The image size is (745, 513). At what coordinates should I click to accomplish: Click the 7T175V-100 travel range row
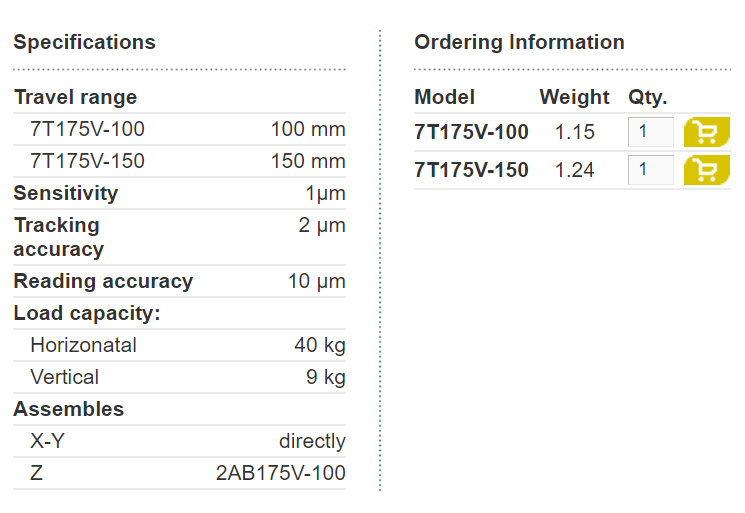click(x=180, y=129)
